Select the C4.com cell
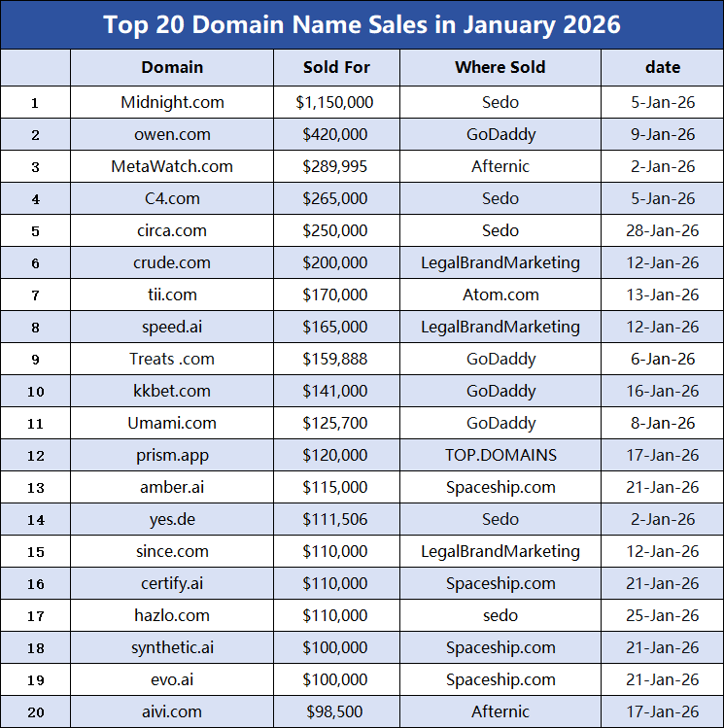The image size is (724, 728). click(172, 198)
